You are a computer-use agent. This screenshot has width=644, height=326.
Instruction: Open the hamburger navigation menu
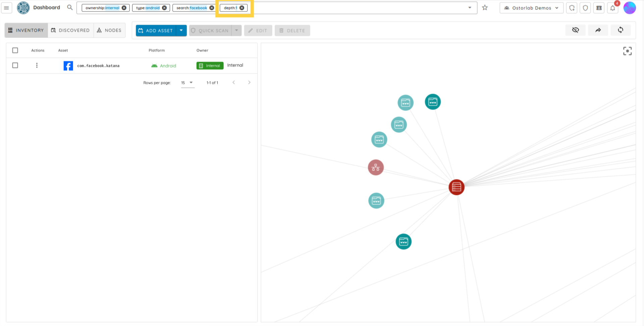point(6,8)
